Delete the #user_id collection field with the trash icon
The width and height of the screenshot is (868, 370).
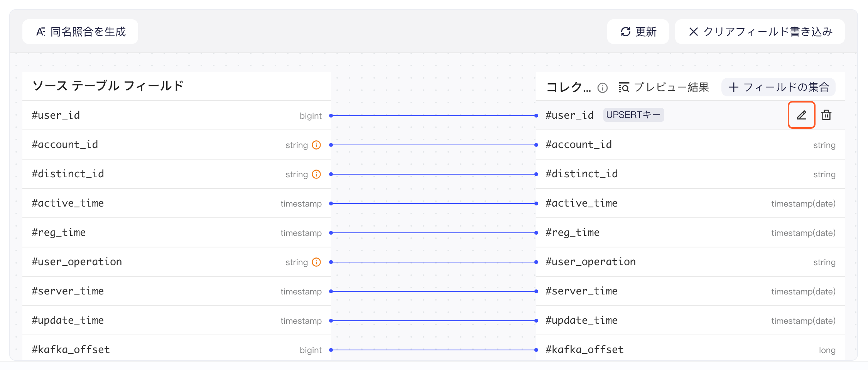826,115
